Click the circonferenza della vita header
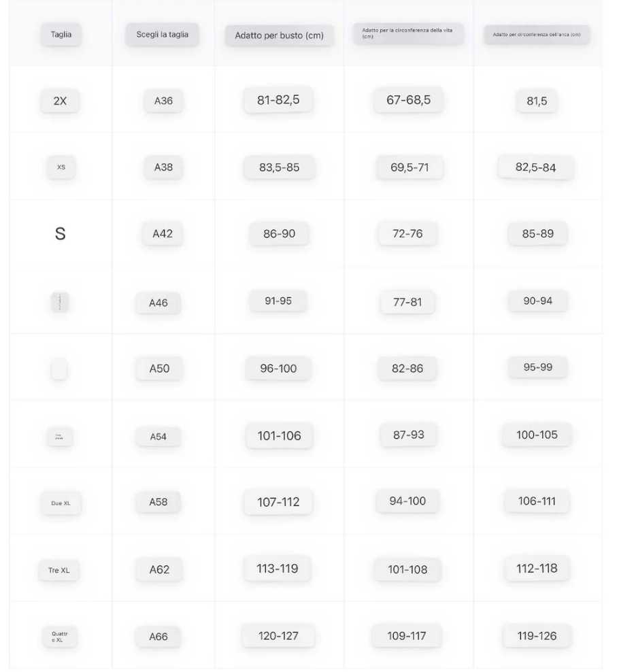This screenshot has width=619, height=672. pos(408,34)
